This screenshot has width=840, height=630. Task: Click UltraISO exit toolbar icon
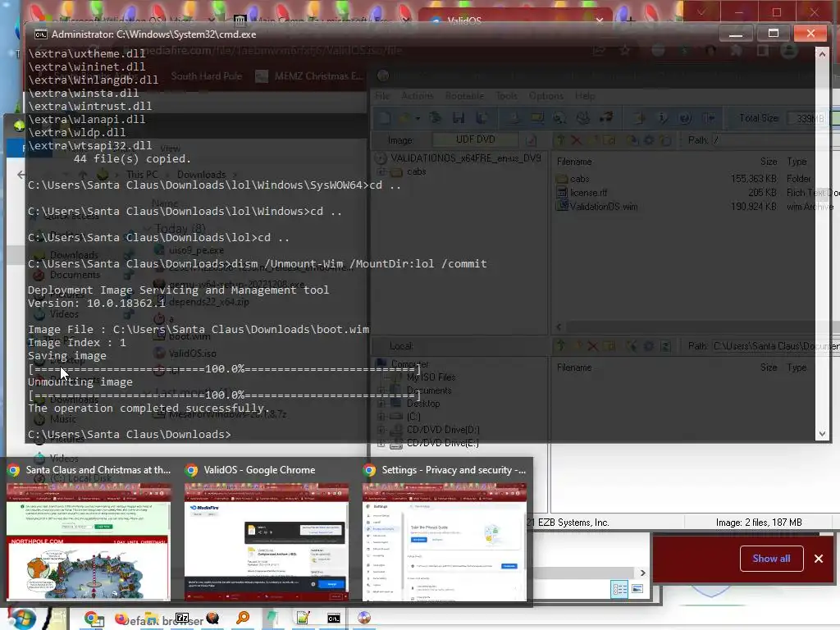pos(709,118)
